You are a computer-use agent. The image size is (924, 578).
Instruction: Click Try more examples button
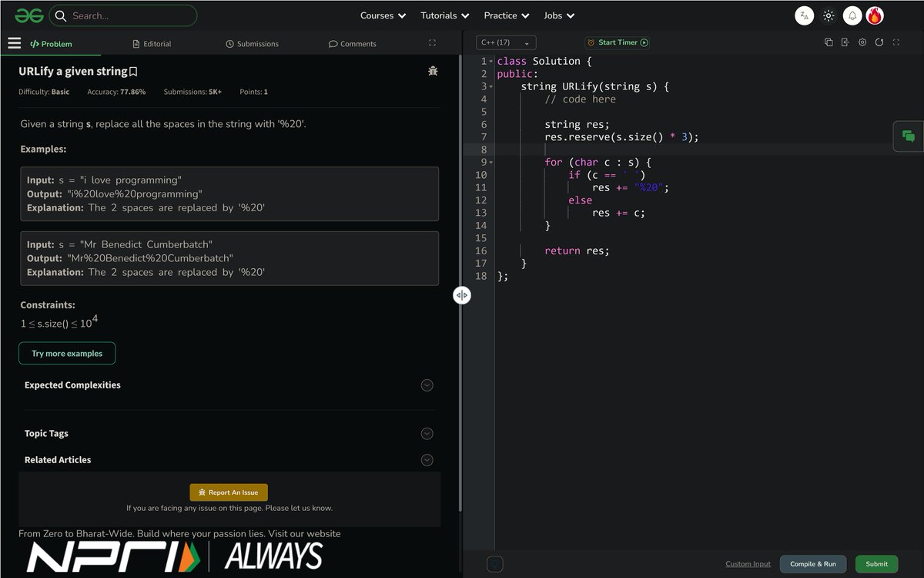coord(67,354)
